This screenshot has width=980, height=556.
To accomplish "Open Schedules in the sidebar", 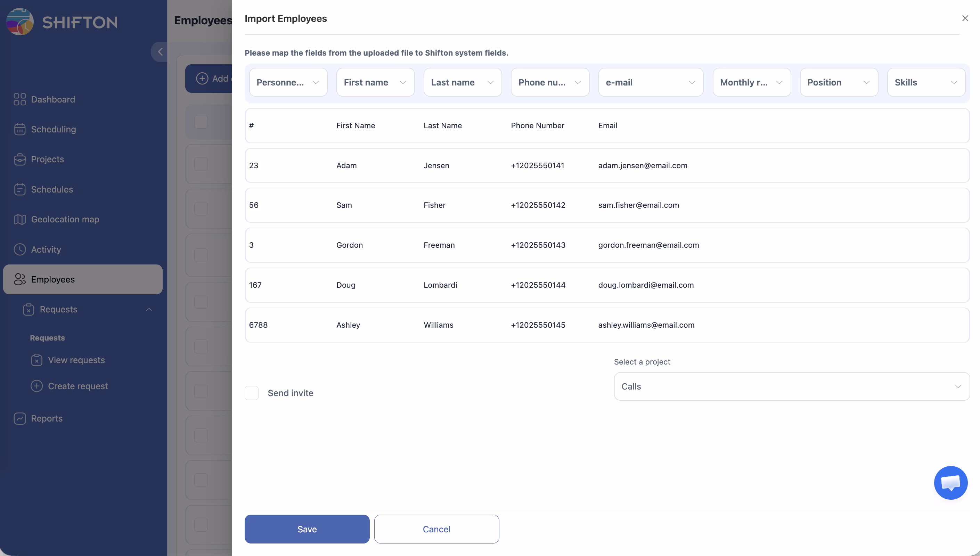I will click(x=52, y=189).
